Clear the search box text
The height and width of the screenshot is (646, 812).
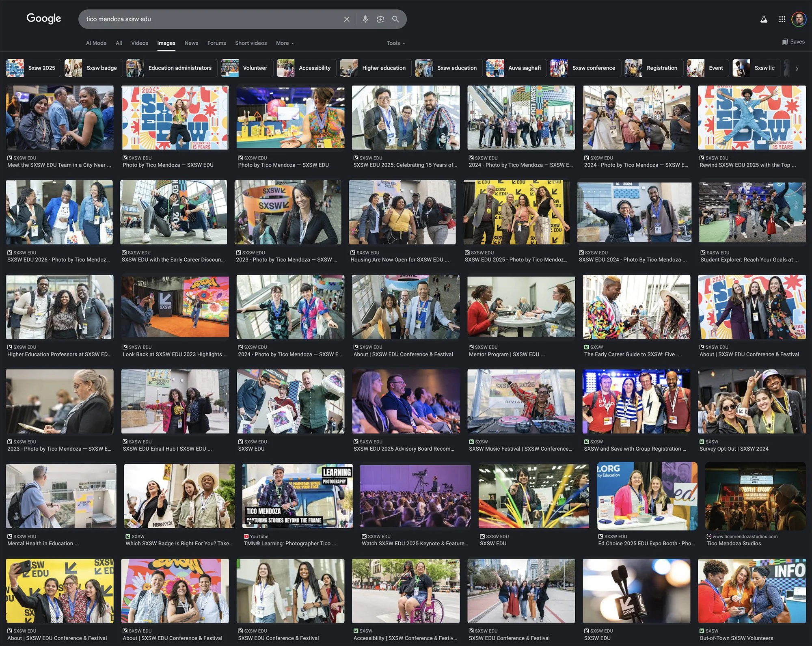point(346,19)
